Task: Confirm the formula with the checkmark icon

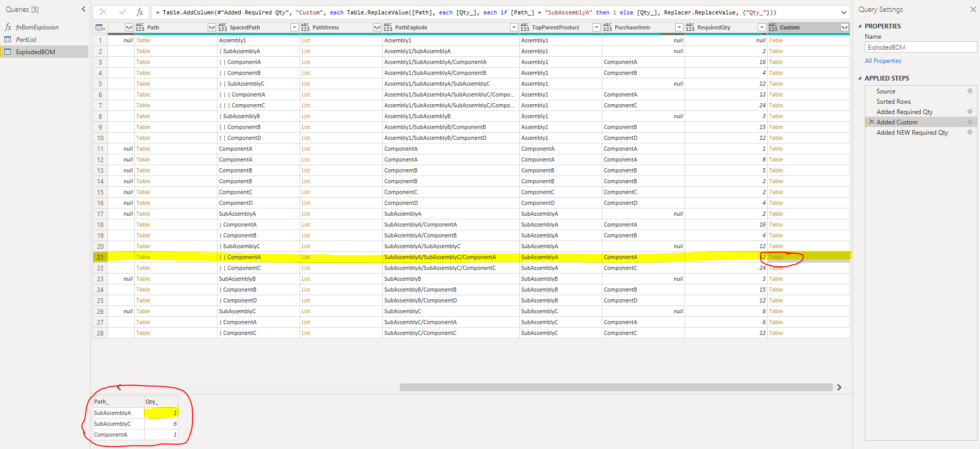Action: click(x=122, y=12)
